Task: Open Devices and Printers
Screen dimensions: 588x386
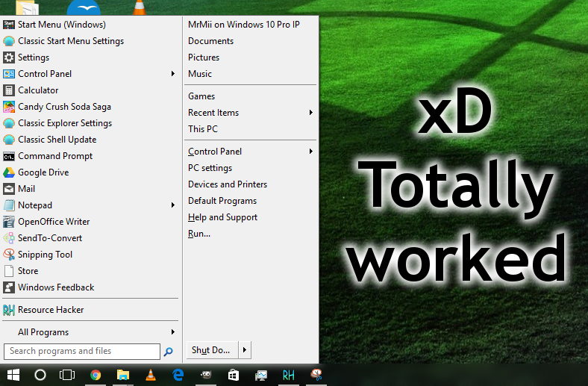Action: coord(228,184)
